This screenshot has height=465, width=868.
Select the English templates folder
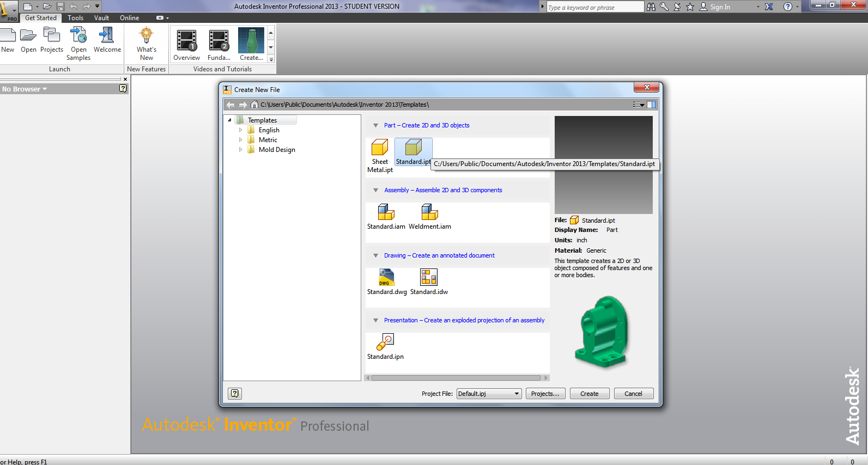[269, 130]
